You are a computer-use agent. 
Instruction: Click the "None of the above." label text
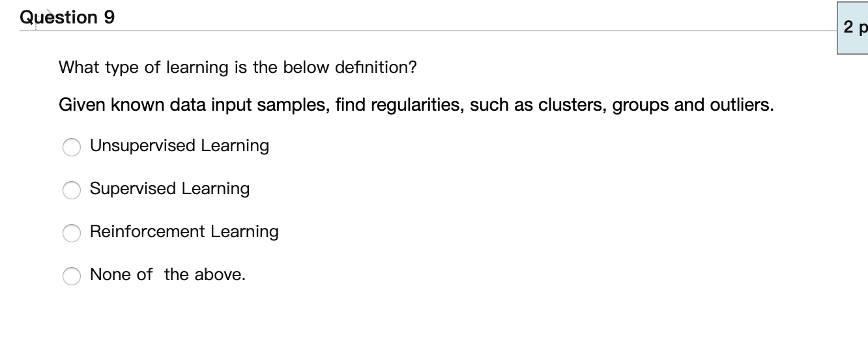pyautogui.click(x=167, y=274)
